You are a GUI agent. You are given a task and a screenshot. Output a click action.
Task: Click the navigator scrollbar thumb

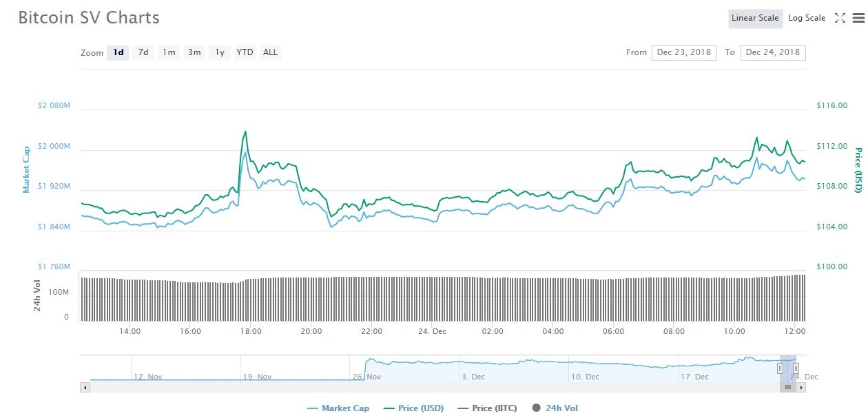[x=788, y=388]
